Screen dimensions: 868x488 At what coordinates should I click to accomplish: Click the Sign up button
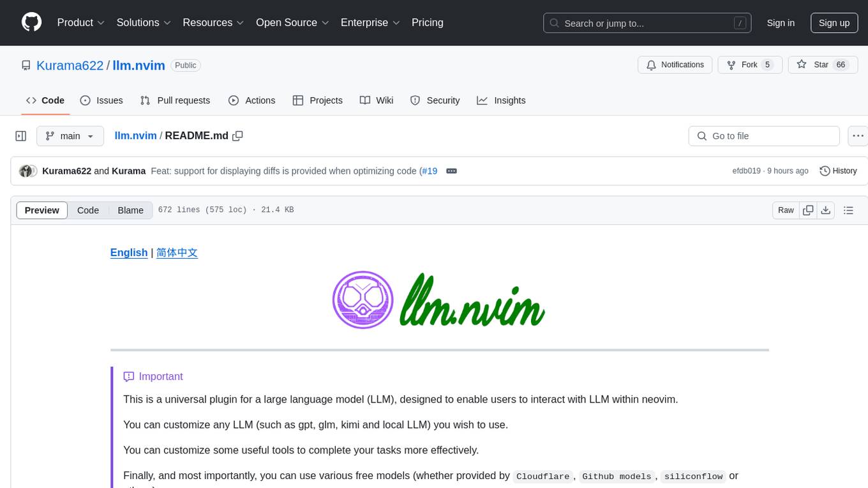(x=834, y=23)
